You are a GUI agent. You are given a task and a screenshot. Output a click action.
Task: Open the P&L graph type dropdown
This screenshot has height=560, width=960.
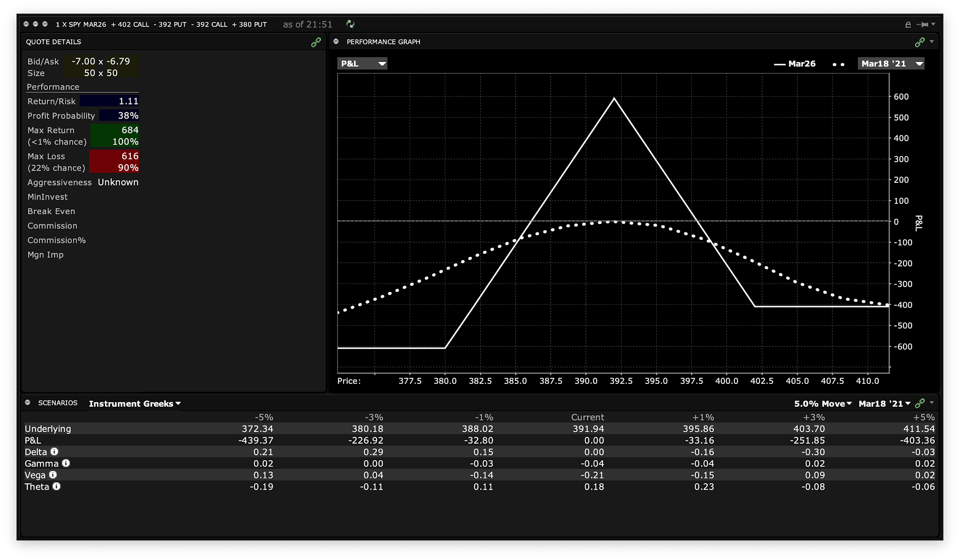362,63
